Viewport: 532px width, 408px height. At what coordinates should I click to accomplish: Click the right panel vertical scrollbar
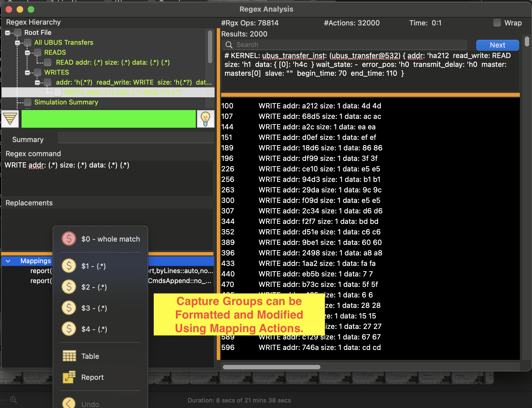[x=527, y=41]
